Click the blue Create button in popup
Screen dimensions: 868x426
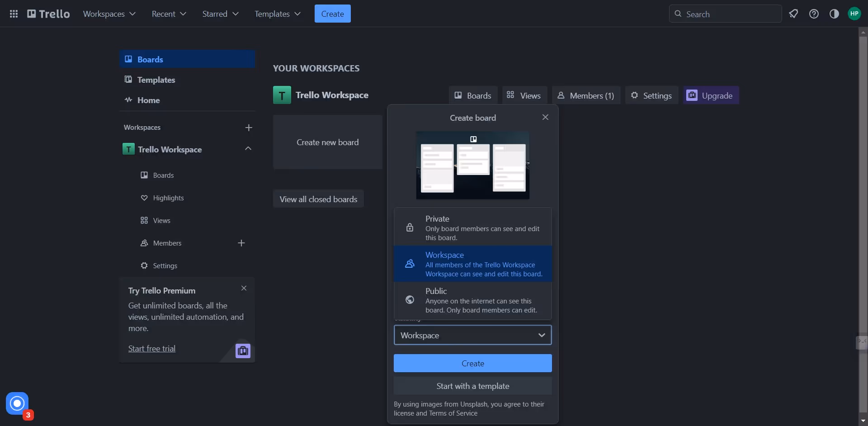click(472, 363)
